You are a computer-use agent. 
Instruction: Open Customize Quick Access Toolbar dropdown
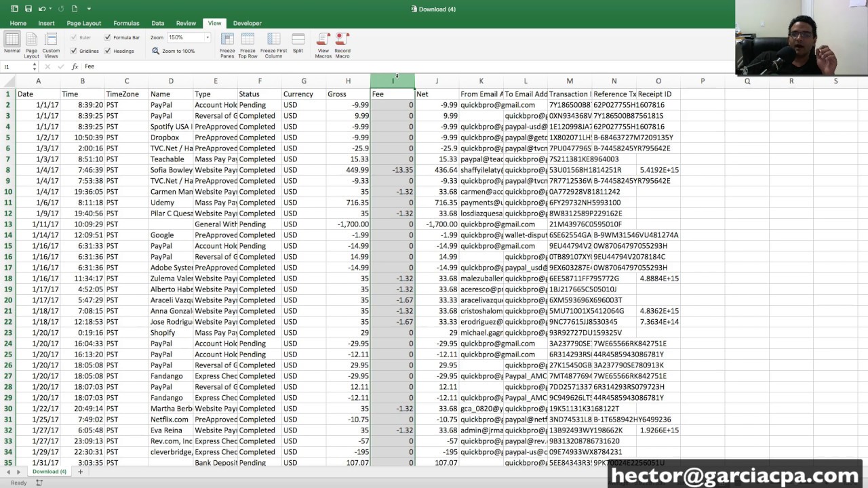tap(89, 9)
